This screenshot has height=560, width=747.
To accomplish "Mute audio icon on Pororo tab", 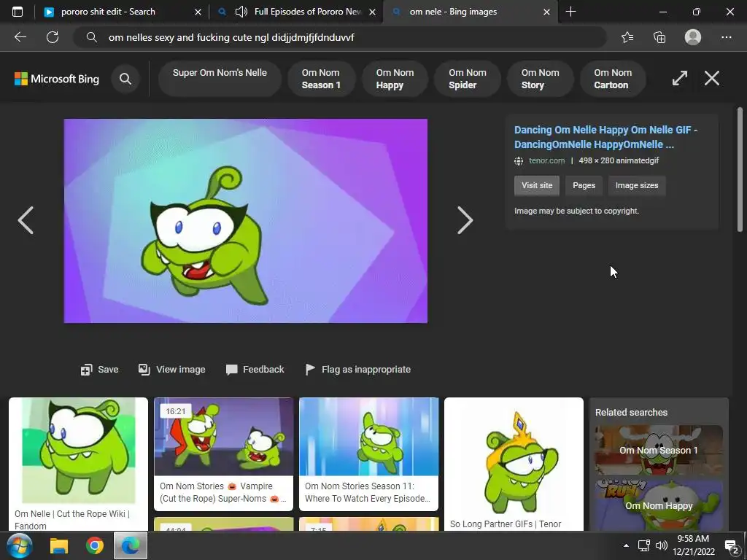I will tap(241, 12).
